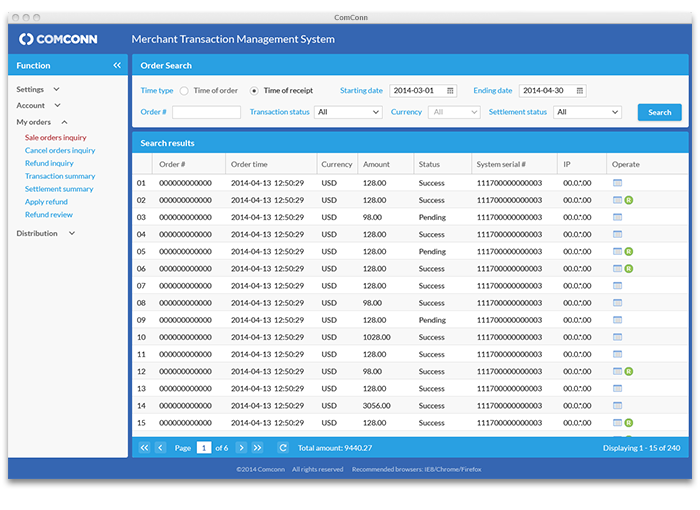Select Time of order radio button
The width and height of the screenshot is (700, 510).
tap(183, 91)
